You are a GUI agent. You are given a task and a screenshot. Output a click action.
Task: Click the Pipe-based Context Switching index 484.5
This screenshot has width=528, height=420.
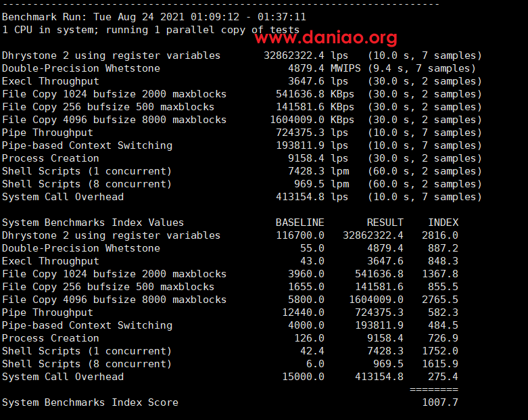click(x=443, y=325)
